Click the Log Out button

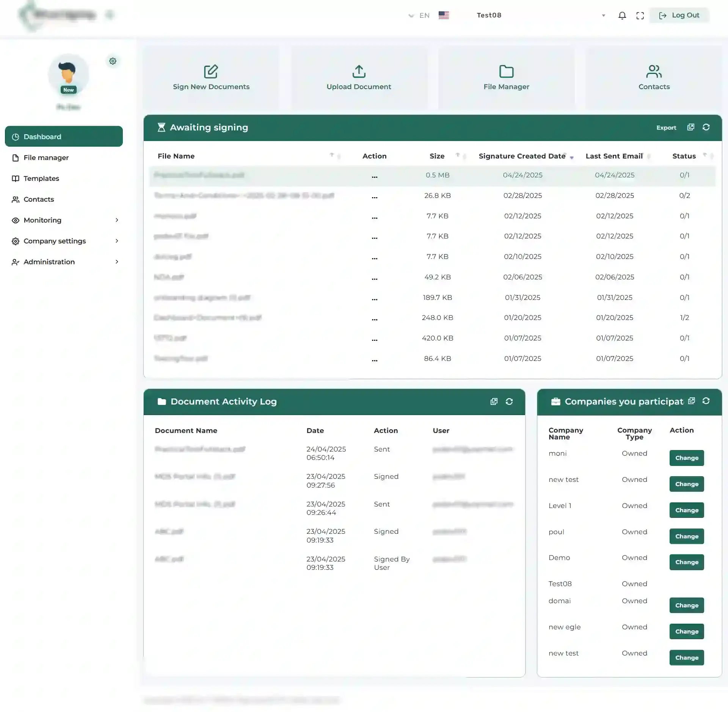[x=679, y=16]
